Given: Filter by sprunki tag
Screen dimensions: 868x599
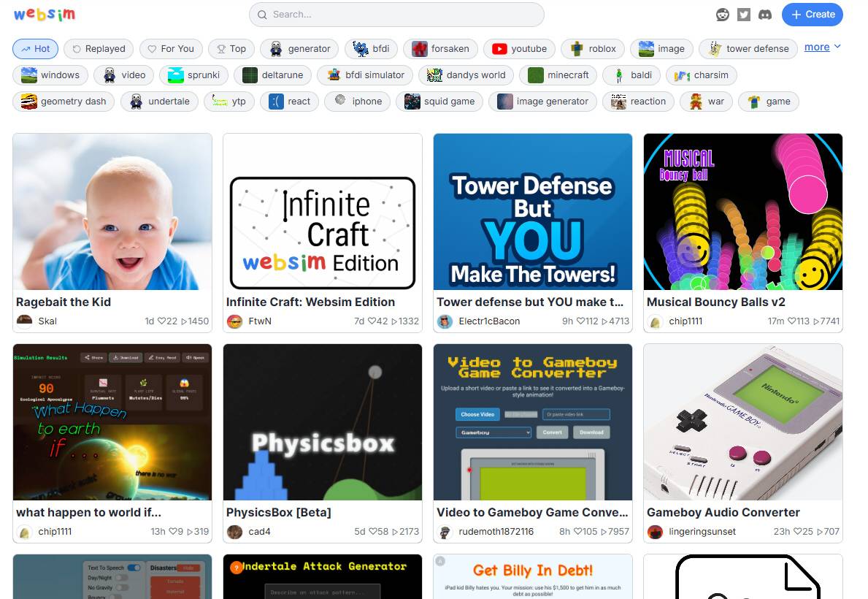Looking at the screenshot, I should coord(193,75).
